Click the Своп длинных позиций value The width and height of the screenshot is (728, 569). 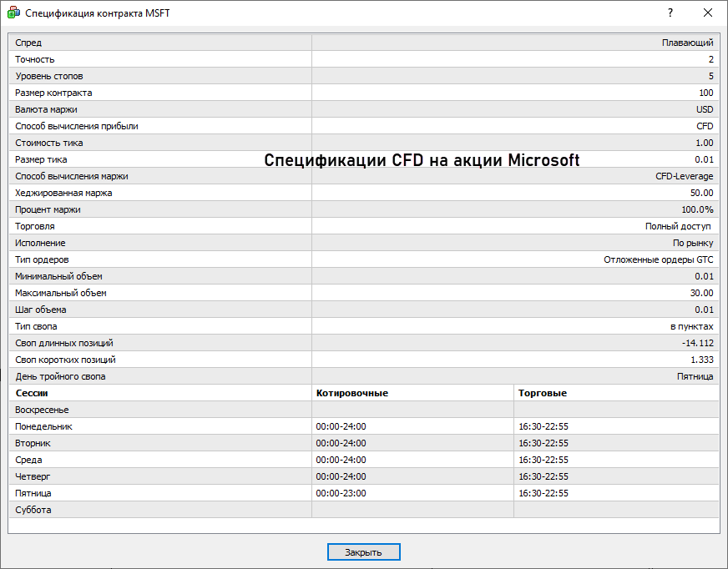(x=697, y=343)
